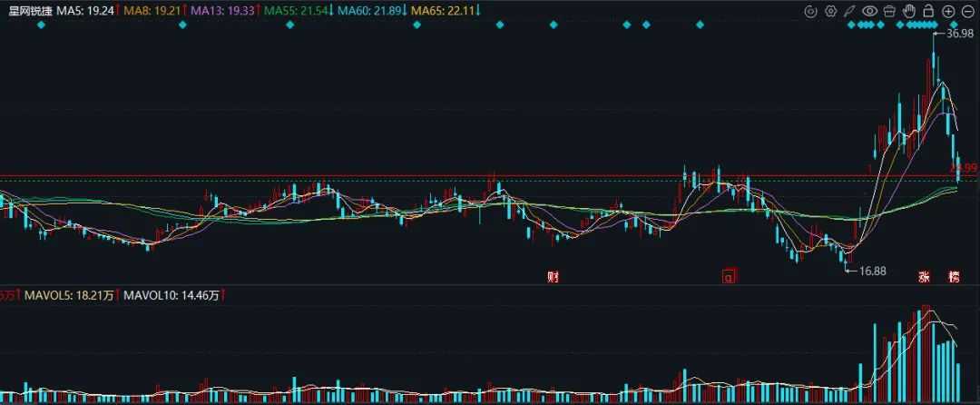Open chart settings gear icon
Image resolution: width=980 pixels, height=405 pixels.
point(830,11)
